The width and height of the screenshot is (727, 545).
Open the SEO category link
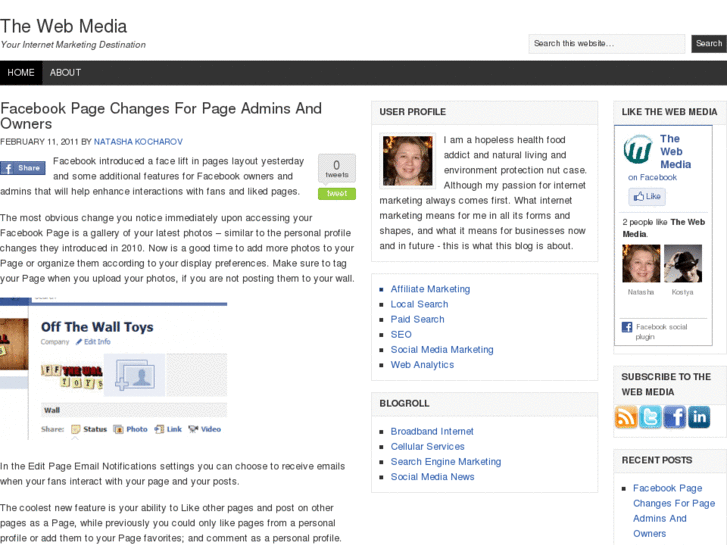click(401, 334)
